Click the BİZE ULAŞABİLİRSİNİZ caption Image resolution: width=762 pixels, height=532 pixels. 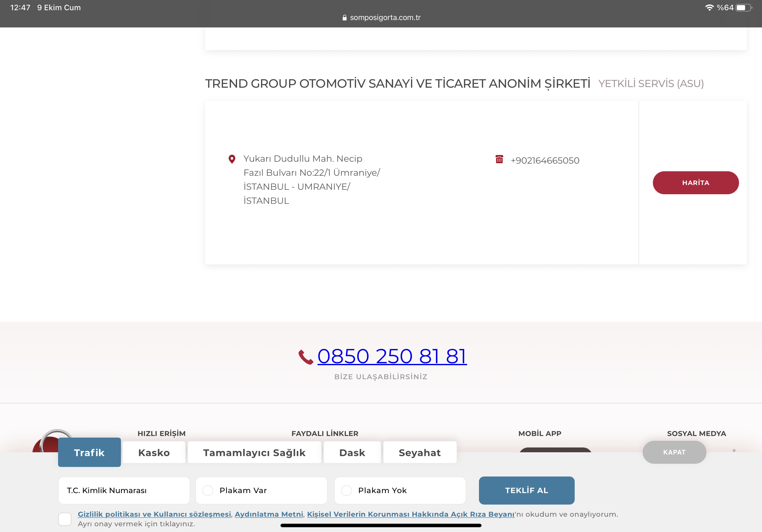(381, 377)
